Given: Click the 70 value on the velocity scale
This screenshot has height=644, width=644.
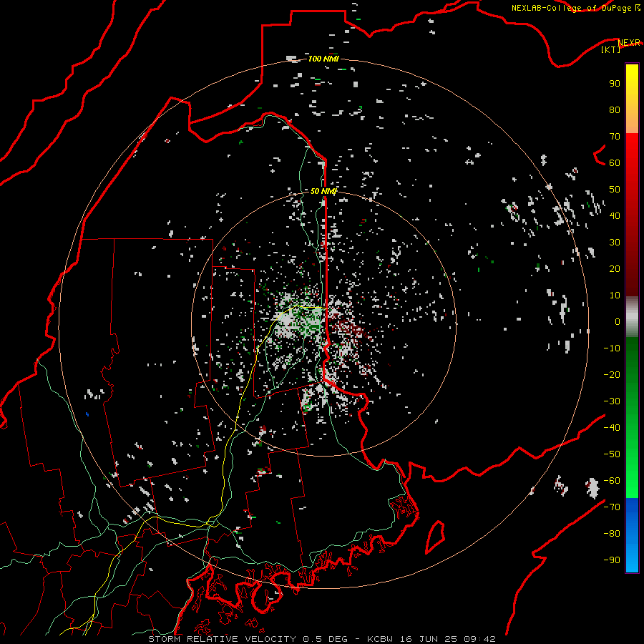Looking at the screenshot, I should [615, 137].
